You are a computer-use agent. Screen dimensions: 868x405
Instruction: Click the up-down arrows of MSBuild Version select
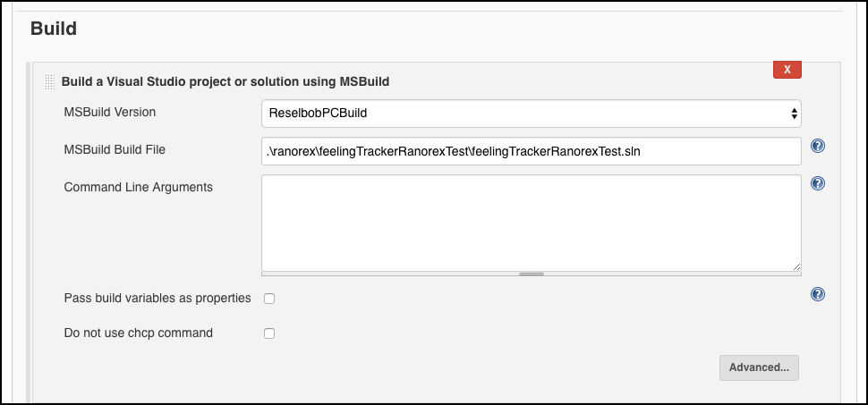795,114
